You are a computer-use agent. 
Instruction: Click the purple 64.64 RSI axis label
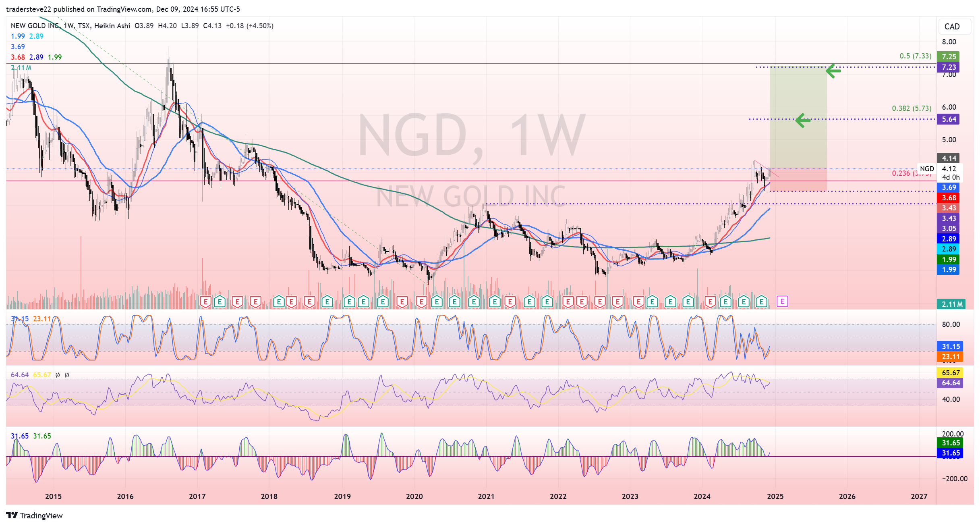point(951,383)
